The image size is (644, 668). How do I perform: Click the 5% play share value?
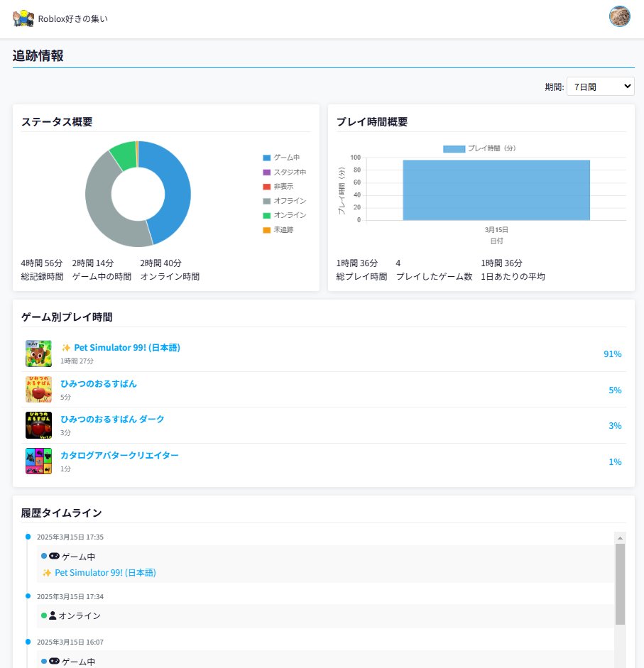(x=615, y=390)
